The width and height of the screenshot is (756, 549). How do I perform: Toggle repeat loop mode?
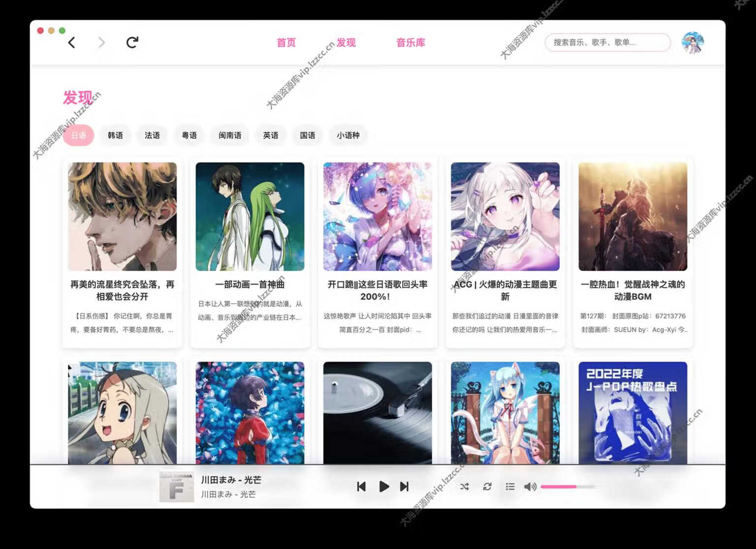487,487
